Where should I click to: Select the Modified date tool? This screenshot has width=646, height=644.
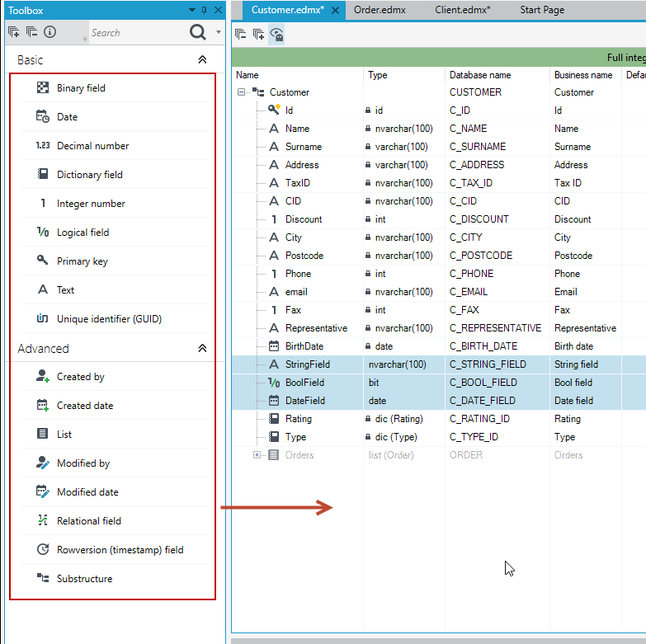point(115,491)
